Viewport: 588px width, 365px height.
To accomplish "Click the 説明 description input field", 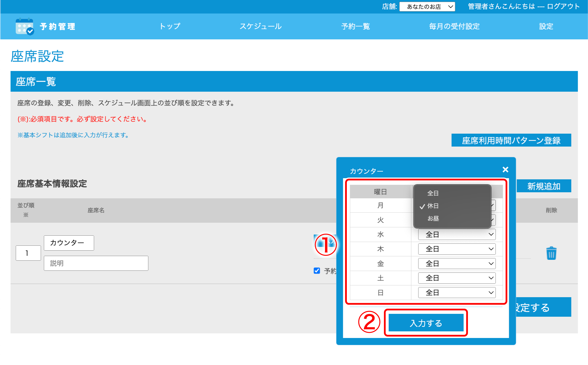I will tap(96, 263).
